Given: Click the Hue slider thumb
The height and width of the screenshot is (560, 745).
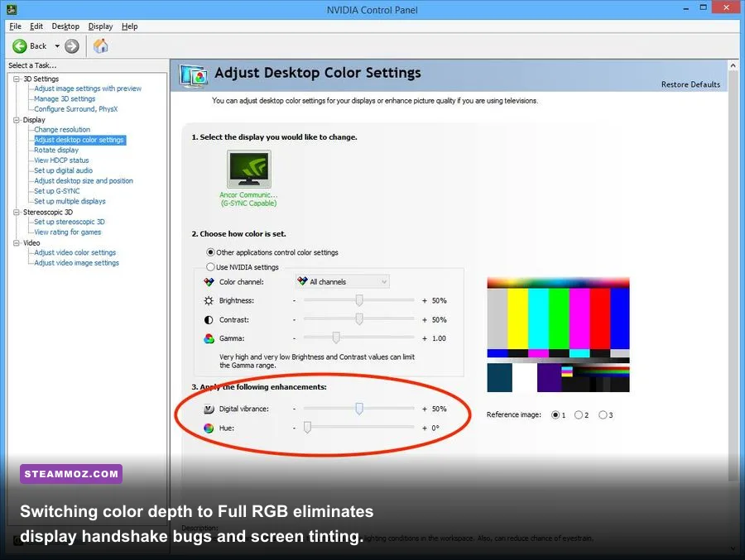Looking at the screenshot, I should coord(307,428).
